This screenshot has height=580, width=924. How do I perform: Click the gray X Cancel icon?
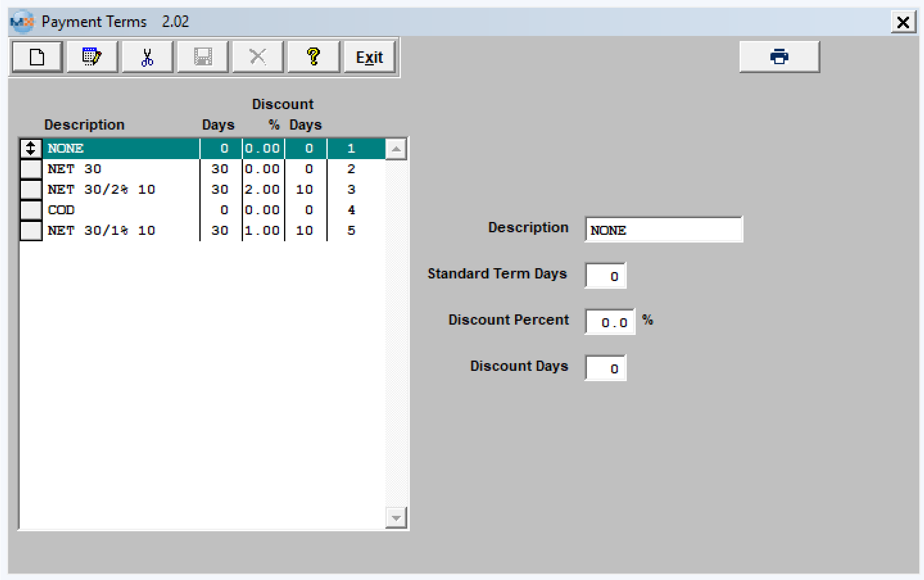pos(258,57)
